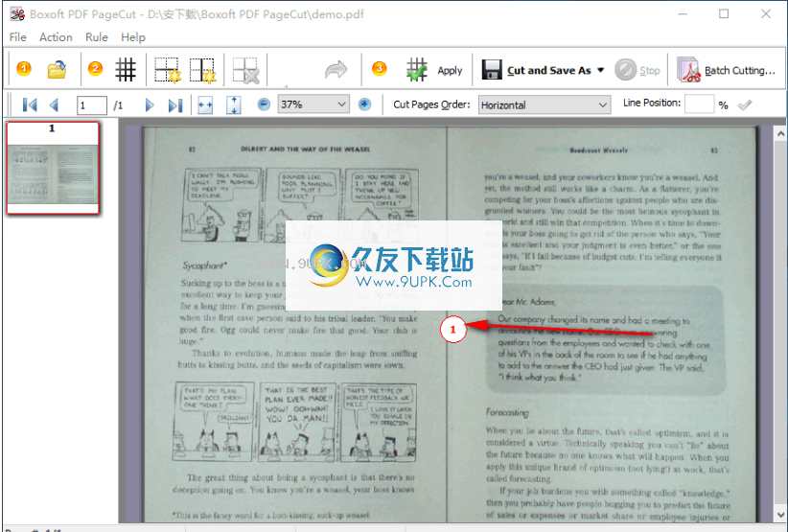Select the page 1 thumbnail
Image resolution: width=788 pixels, height=532 pixels.
[53, 169]
